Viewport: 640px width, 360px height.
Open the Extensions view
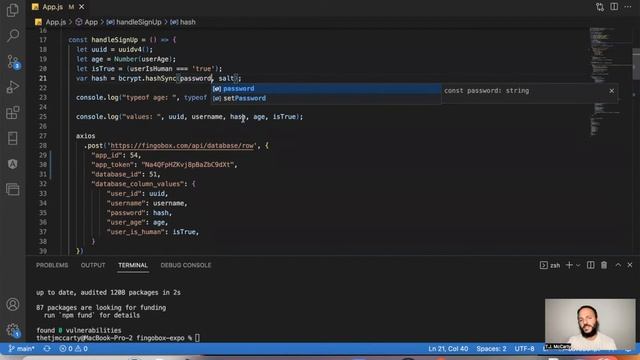coord(13,113)
